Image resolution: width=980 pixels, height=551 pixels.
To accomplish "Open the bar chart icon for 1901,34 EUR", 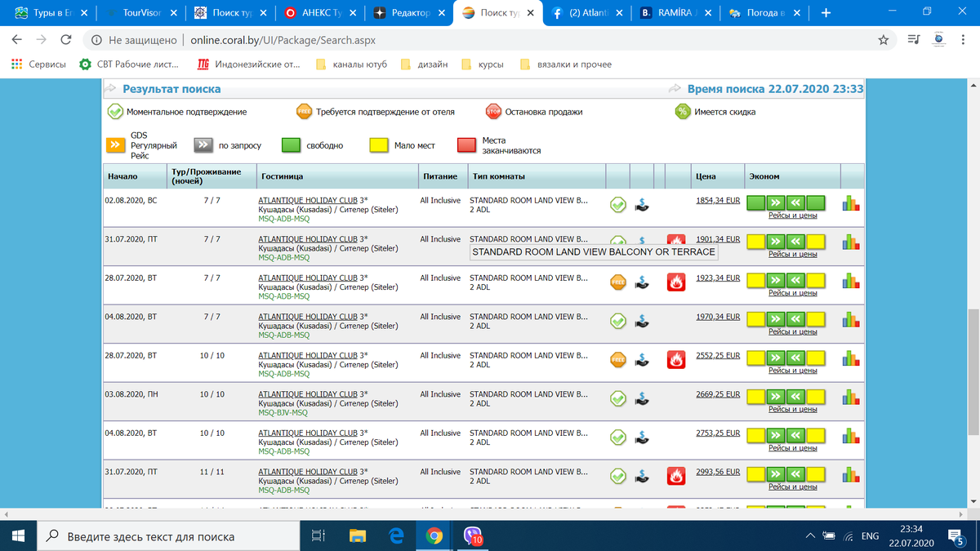I will (852, 242).
